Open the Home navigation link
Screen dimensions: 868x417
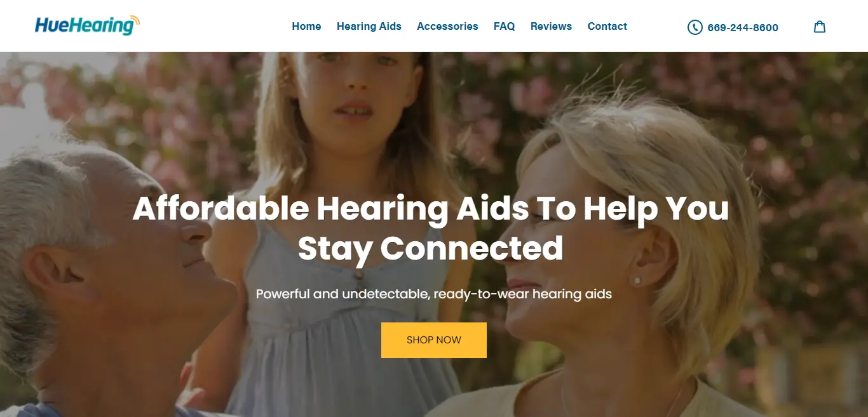tap(306, 26)
